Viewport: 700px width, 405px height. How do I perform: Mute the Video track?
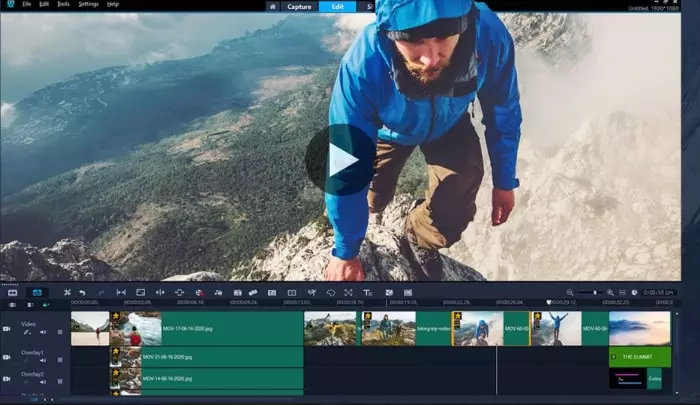[43, 332]
